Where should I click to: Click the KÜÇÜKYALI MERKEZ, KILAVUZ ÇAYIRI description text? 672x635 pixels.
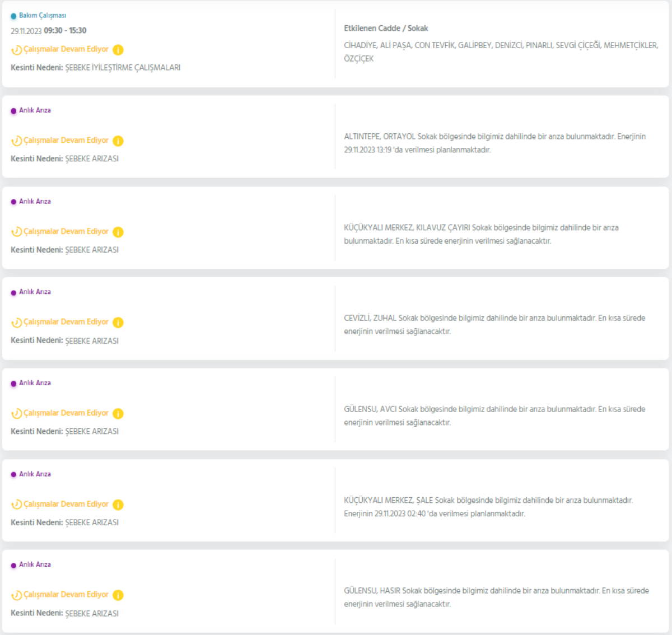click(x=480, y=234)
